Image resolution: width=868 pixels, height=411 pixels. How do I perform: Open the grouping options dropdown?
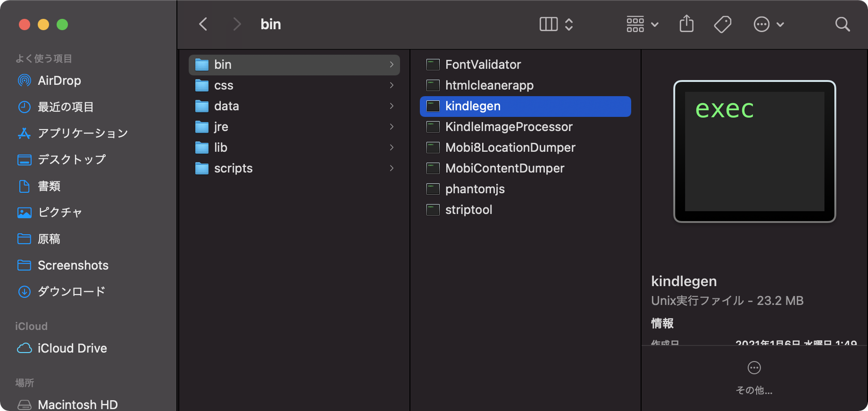click(x=642, y=24)
